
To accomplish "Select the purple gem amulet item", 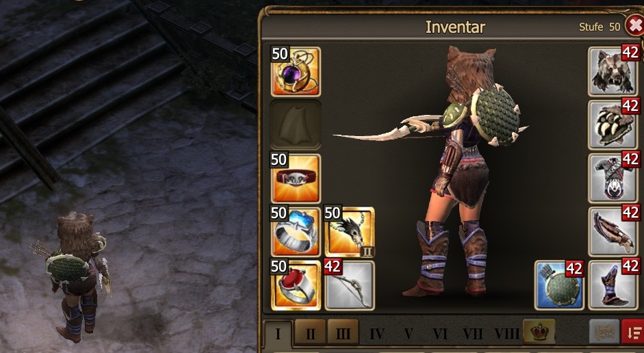I will [x=296, y=72].
